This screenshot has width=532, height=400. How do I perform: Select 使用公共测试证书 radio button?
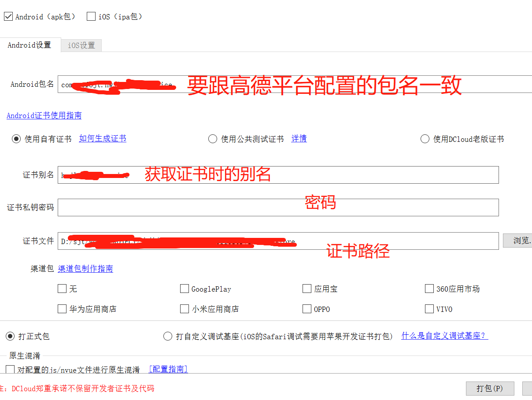click(212, 139)
